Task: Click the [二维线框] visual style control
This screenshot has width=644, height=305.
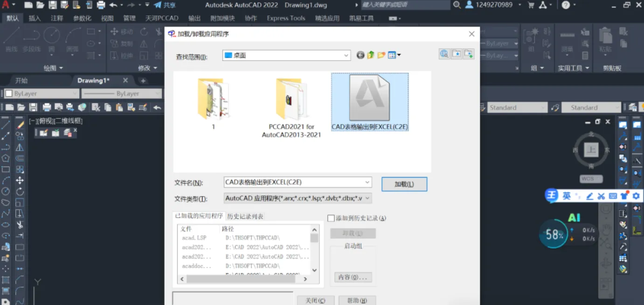Action: tap(69, 121)
